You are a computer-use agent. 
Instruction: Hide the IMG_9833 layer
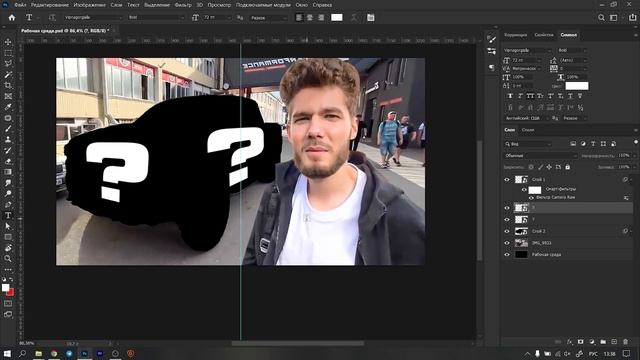pos(507,243)
